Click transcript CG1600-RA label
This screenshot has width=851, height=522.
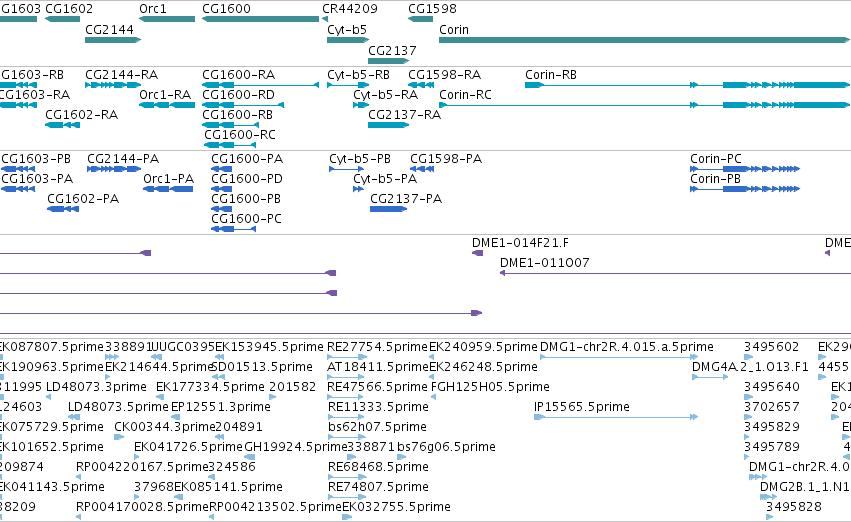click(x=239, y=74)
